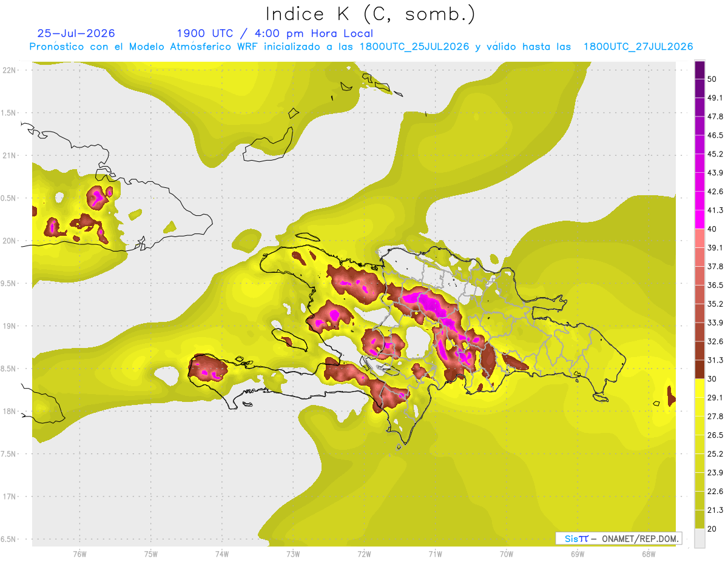The height and width of the screenshot is (562, 728).
Task: Click the colorbar value "42.6"
Action: (715, 192)
